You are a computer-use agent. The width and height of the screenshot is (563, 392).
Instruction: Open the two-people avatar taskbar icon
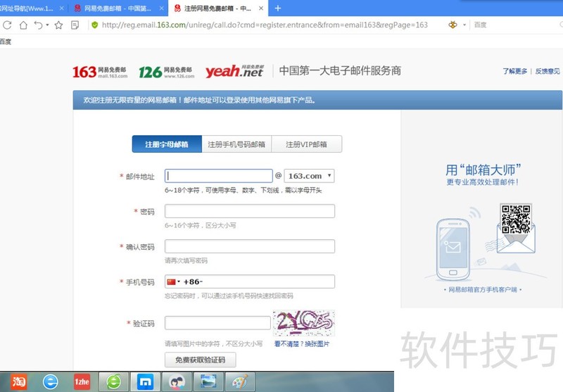point(177,382)
